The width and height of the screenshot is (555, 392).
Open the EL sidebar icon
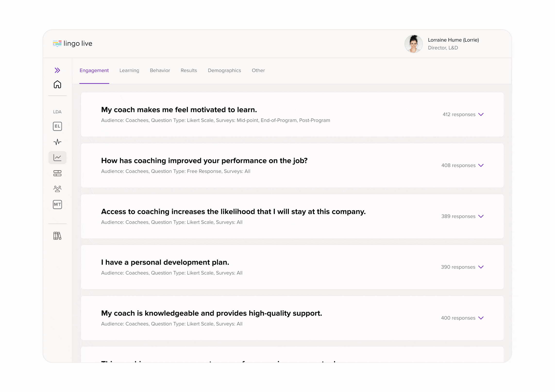[57, 126]
